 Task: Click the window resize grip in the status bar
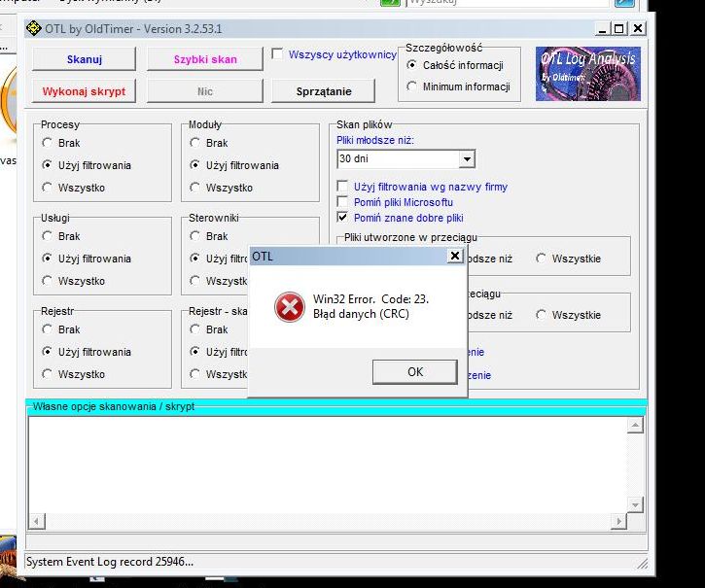(642, 563)
